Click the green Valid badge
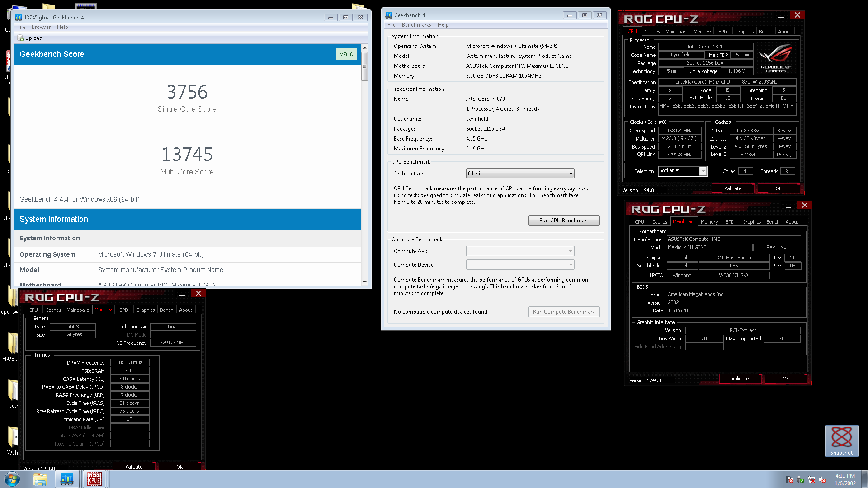Image resolution: width=868 pixels, height=488 pixels. pos(346,54)
